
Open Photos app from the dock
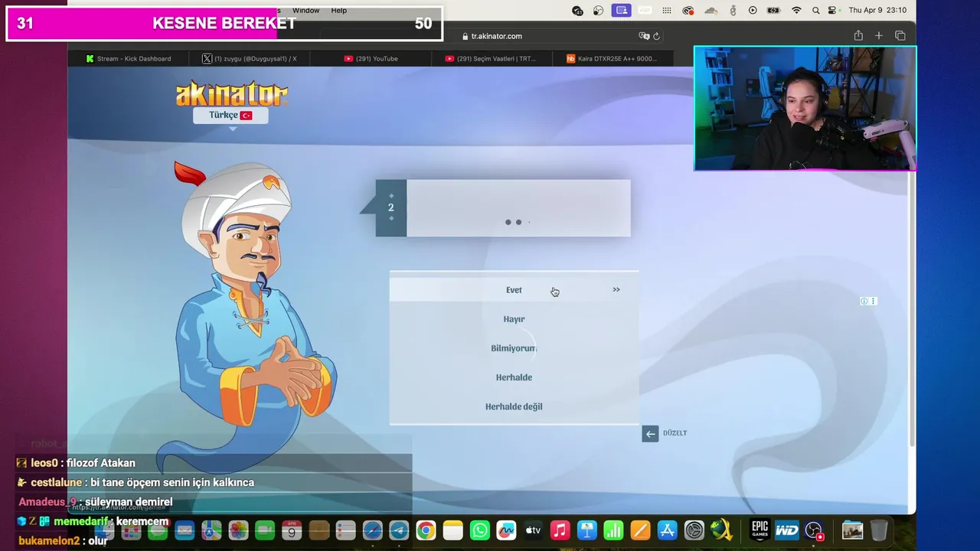pyautogui.click(x=238, y=530)
